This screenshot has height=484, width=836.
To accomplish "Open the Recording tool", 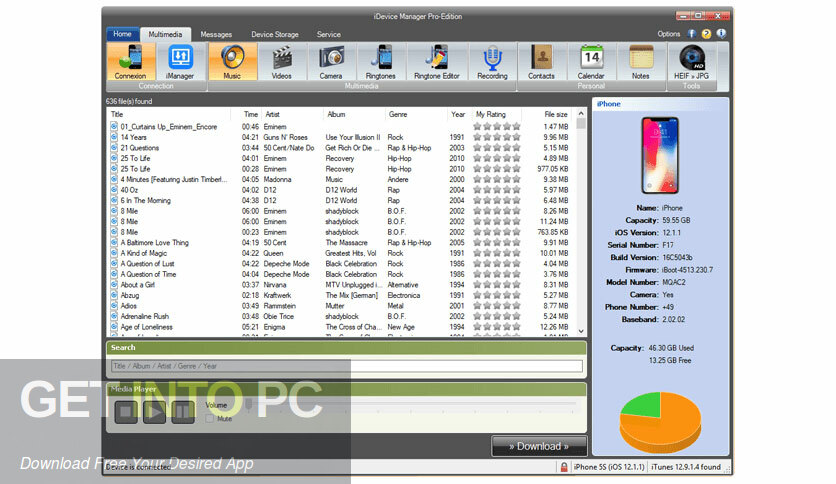I will 492,62.
